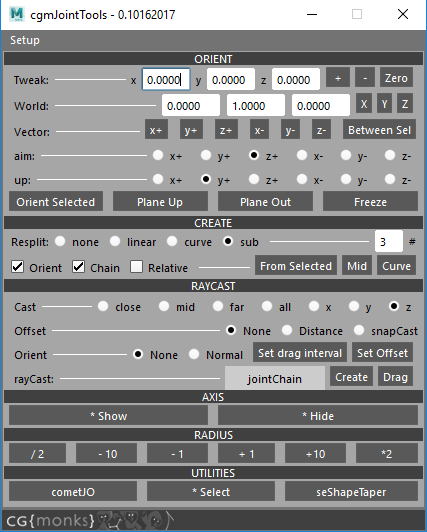Click resplit number field showing 3

coord(389,242)
